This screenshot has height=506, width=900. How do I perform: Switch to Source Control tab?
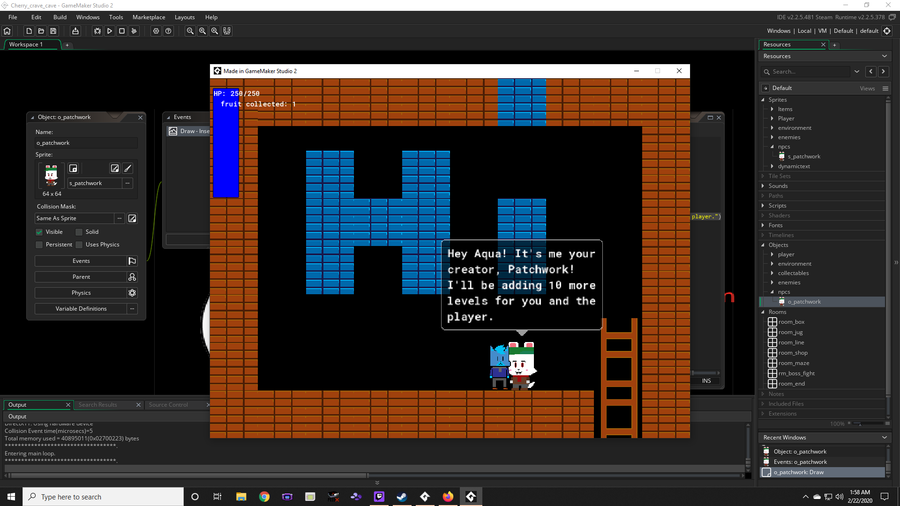(x=168, y=405)
